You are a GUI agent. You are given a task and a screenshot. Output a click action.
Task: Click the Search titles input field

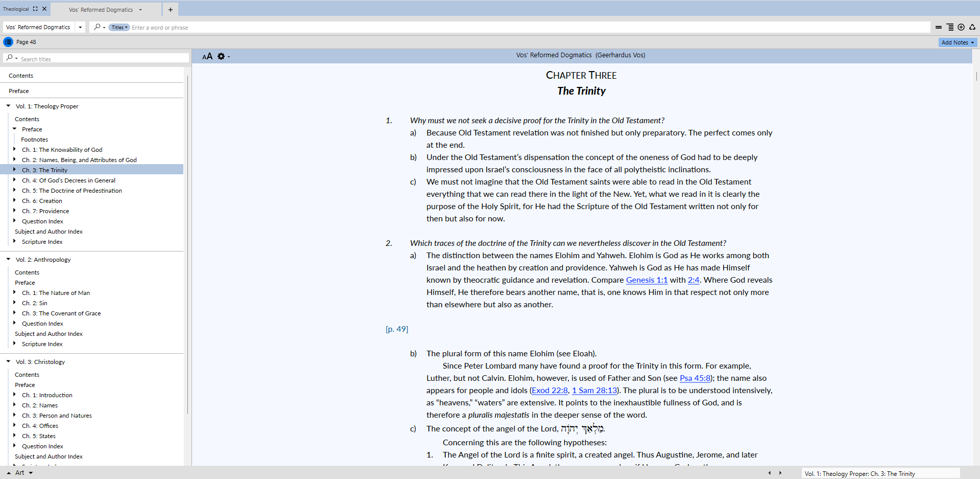pos(102,59)
